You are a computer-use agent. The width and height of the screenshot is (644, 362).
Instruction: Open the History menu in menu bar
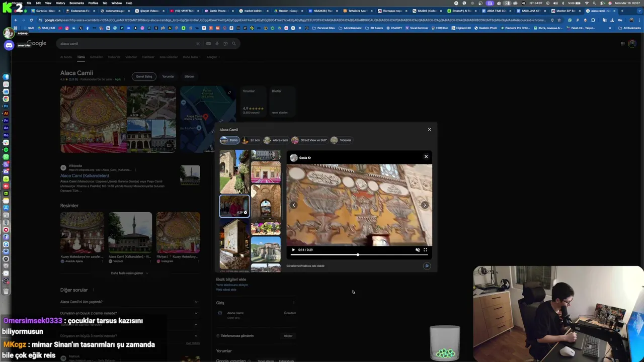[60, 3]
